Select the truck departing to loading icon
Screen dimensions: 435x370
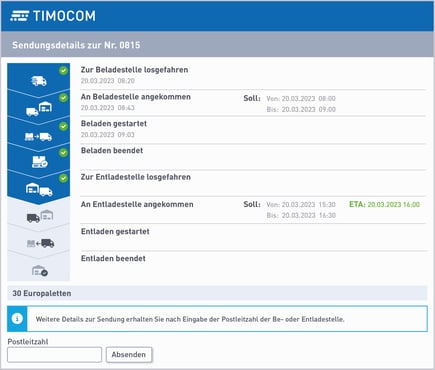point(39,81)
